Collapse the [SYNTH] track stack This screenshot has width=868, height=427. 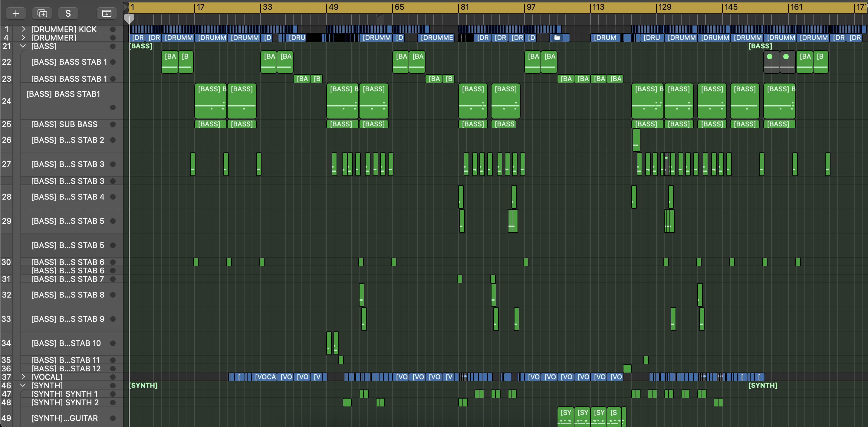(23, 385)
